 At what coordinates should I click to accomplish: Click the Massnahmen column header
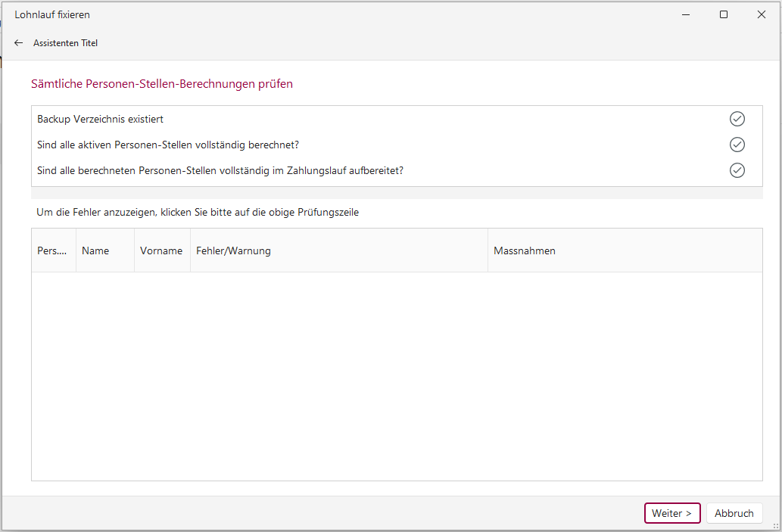pos(525,250)
